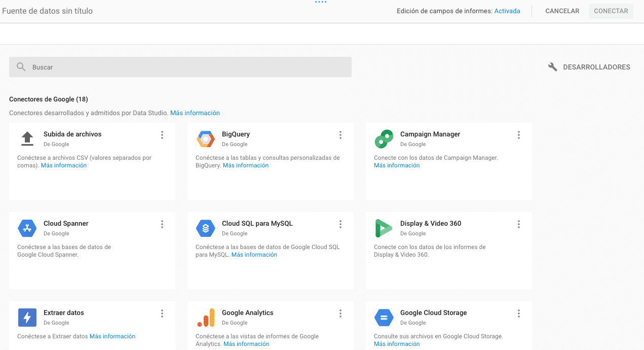Select the Campaign Manager connector title

[x=430, y=134]
